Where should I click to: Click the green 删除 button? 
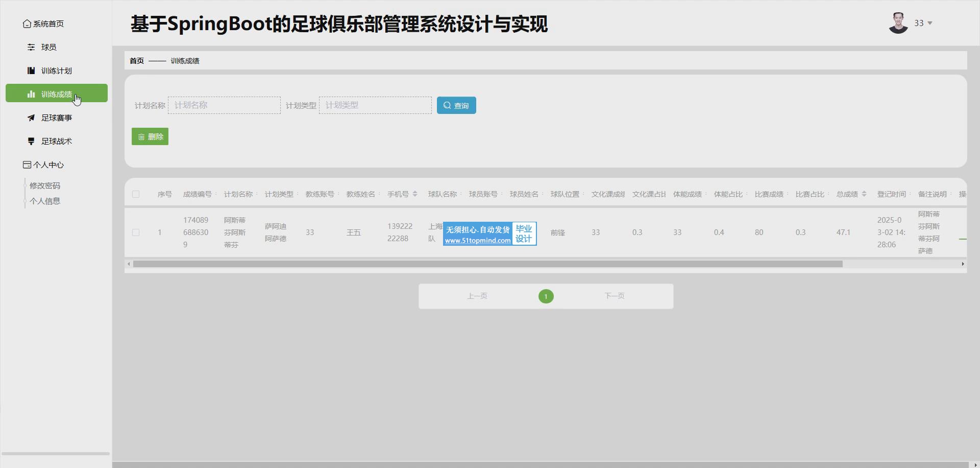click(150, 136)
